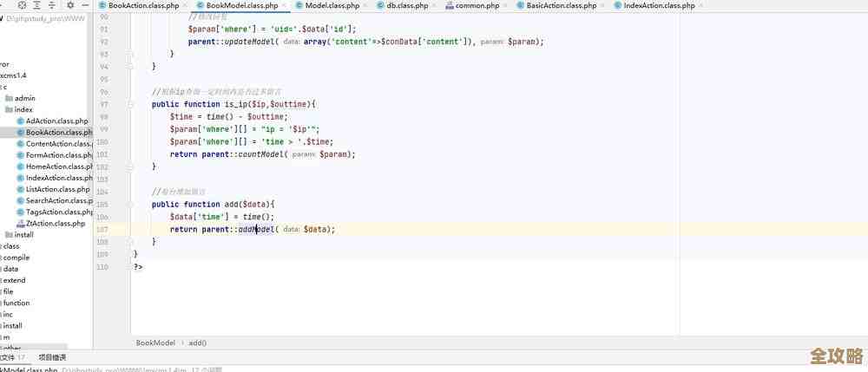This screenshot has height=372, width=868.
Task: Open SearchAction.class.php from the project tree
Action: coord(59,200)
